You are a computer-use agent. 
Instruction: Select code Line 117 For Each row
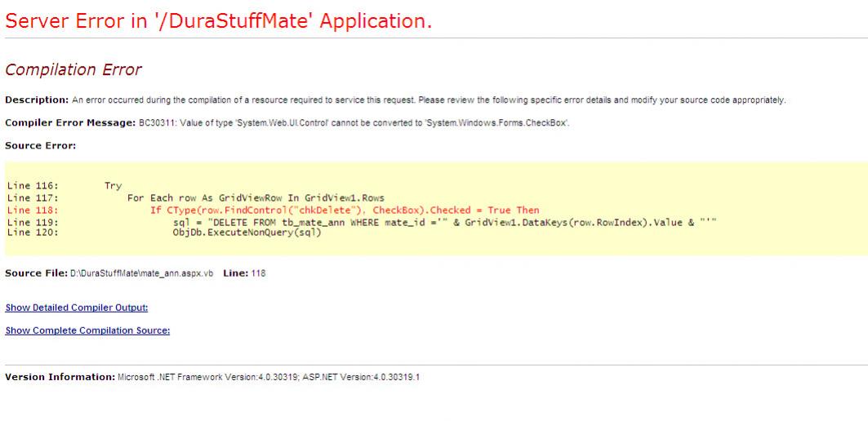pyautogui.click(x=196, y=197)
